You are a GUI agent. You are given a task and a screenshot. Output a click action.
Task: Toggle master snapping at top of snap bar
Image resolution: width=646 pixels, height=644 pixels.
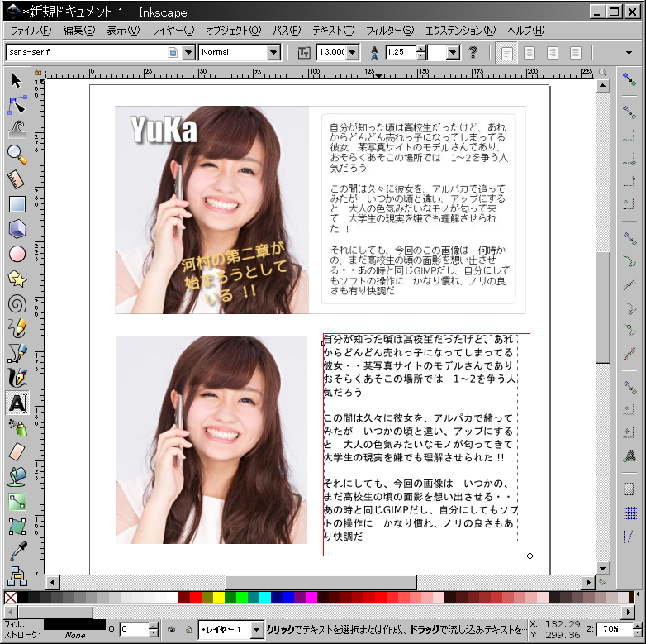tap(629, 79)
